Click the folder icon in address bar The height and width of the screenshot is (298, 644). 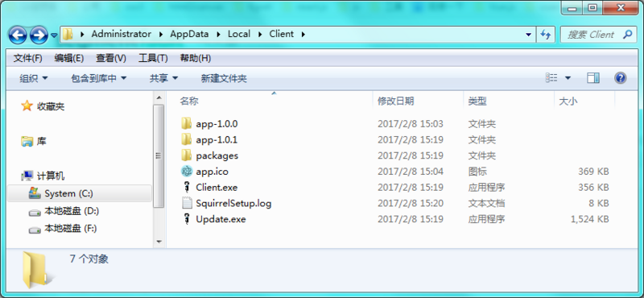[68, 34]
